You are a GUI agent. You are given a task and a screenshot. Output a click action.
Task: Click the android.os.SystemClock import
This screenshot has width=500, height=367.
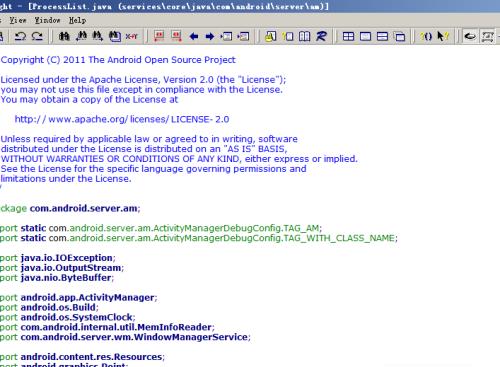68,317
